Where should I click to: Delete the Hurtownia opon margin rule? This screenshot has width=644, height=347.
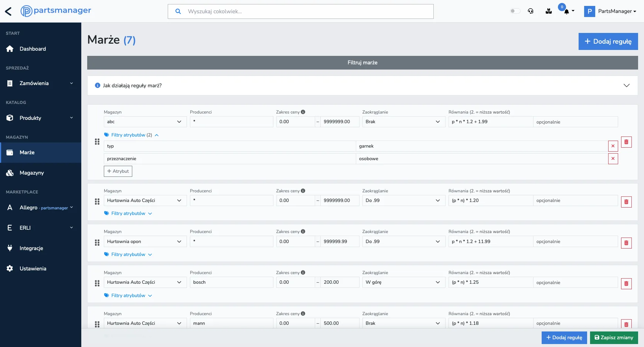point(626,243)
